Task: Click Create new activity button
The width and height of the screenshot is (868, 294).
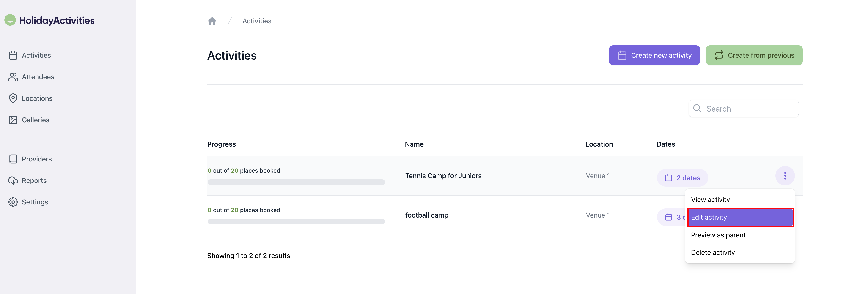Action: coord(654,55)
